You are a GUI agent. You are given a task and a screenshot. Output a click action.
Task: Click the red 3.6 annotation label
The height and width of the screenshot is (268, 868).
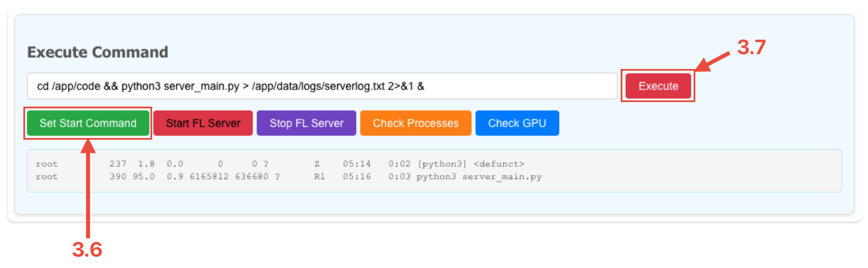(87, 250)
